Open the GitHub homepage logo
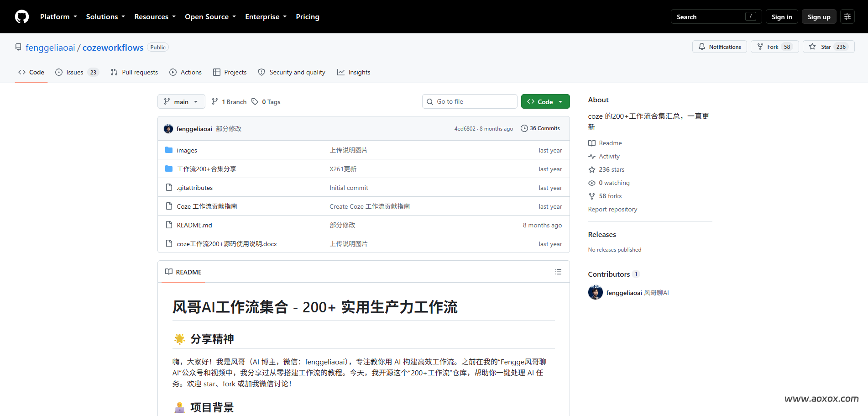The height and width of the screenshot is (416, 868). [x=22, y=17]
